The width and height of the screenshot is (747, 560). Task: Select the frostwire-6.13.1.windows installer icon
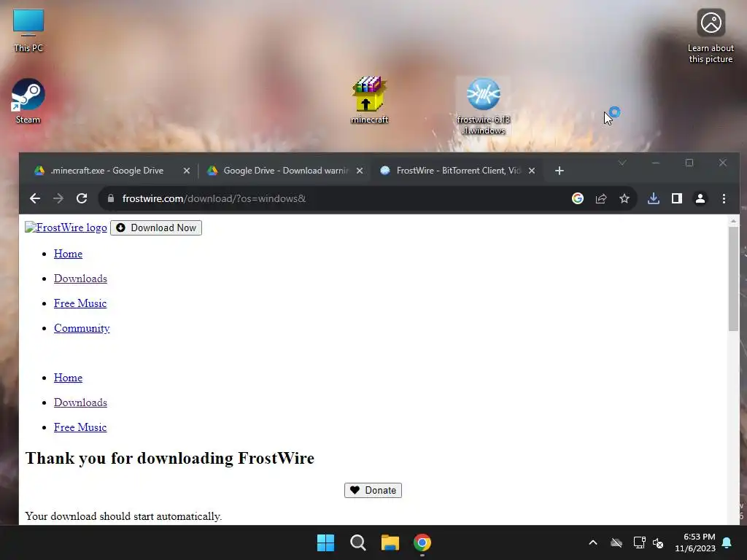[483, 106]
